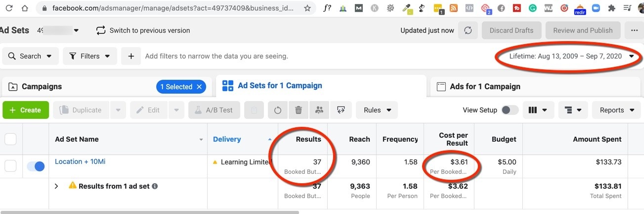The height and width of the screenshot is (214, 644).
Task: Click the horizontal scrollbar at bottom
Action: [149, 212]
